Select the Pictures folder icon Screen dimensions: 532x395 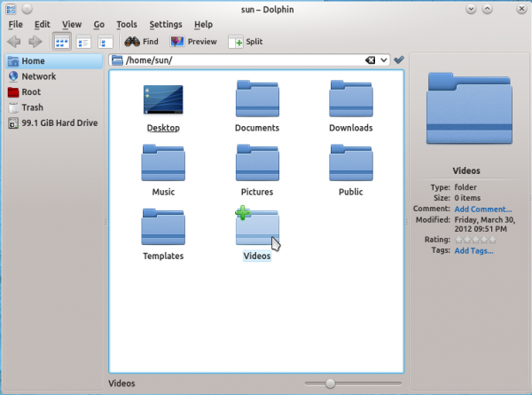tap(257, 163)
